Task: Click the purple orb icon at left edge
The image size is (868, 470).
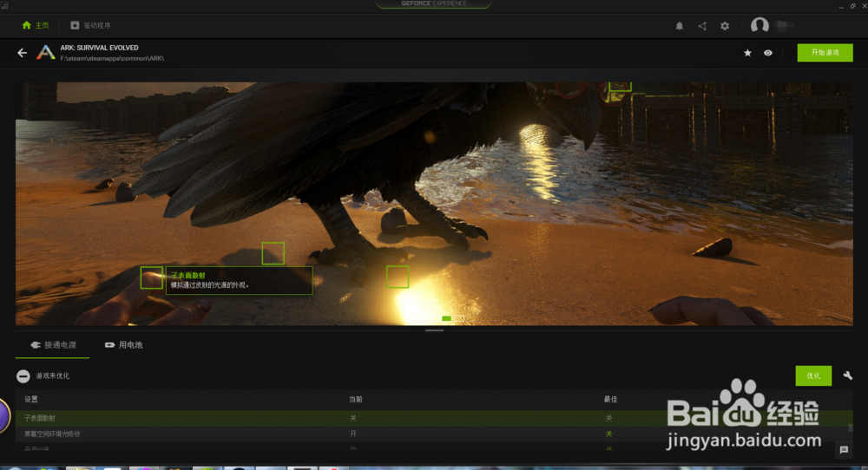Action: click(4, 416)
